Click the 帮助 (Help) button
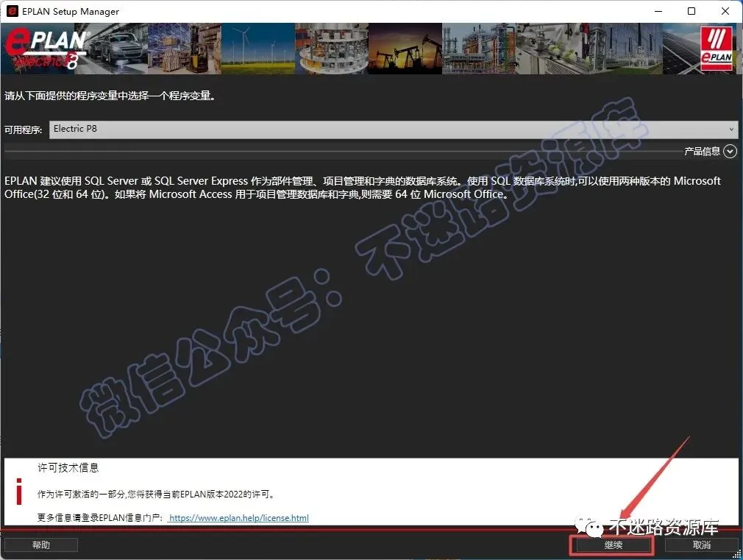 coord(40,545)
